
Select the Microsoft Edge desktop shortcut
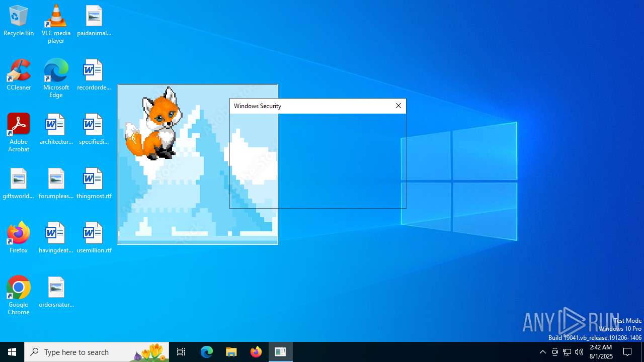click(x=56, y=78)
